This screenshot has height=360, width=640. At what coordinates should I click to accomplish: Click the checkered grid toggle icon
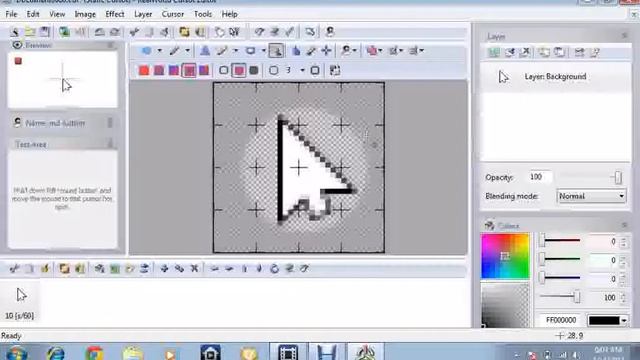(x=335, y=70)
